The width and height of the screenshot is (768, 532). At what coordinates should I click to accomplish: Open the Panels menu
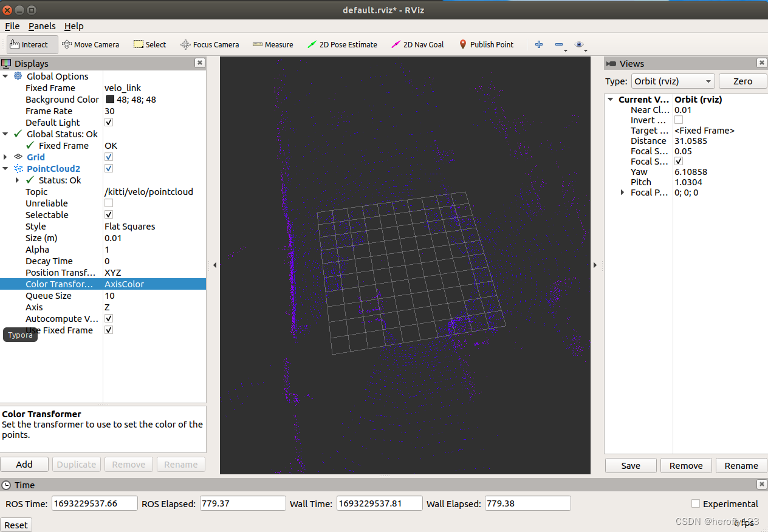point(41,26)
